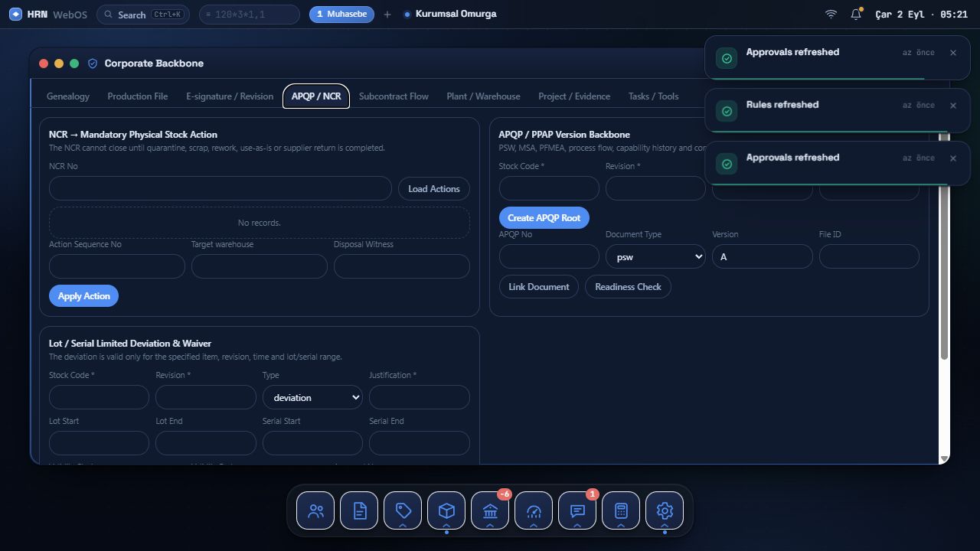Viewport: 980px width, 551px height.
Task: Open the gauge dashboard dock icon
Action: 534,510
